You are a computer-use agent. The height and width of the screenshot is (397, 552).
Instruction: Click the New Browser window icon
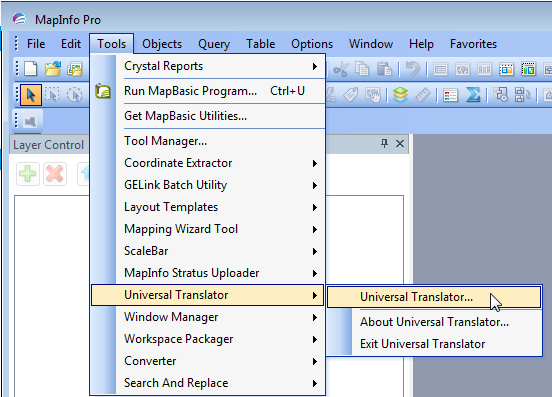coord(440,69)
